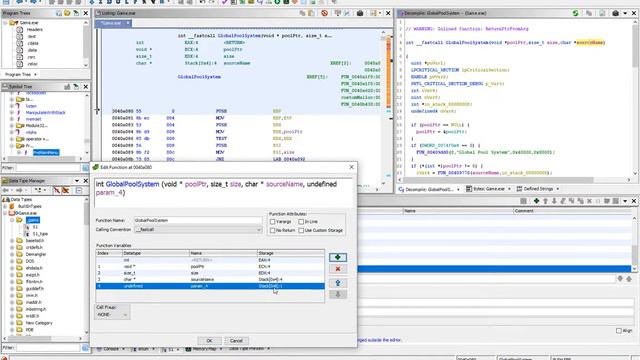Click the paste icon in Listing toolbar
Screen dimensions: 640x360
(311, 13)
